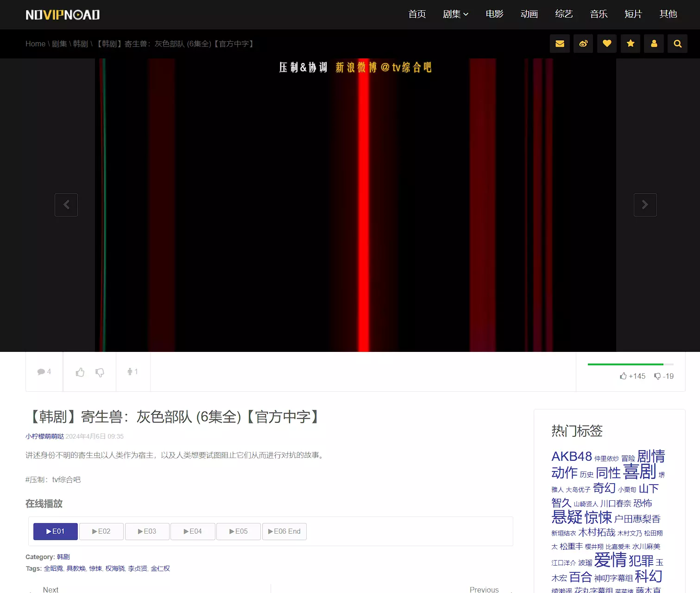
Task: Expand the 剧集 dropdown menu
Action: point(455,14)
